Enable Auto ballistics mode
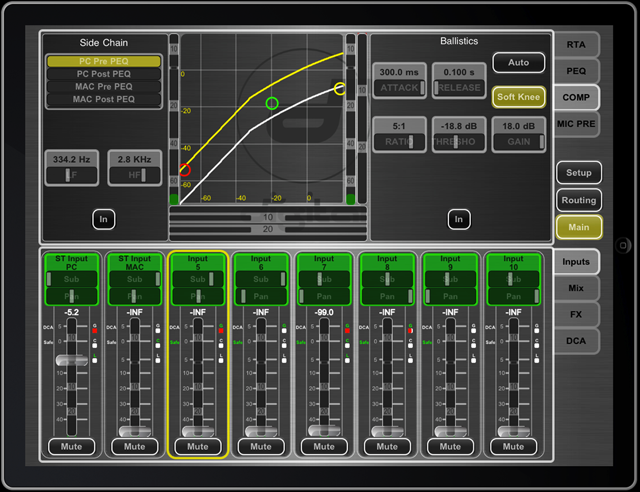This screenshot has width=640, height=492. [x=518, y=62]
